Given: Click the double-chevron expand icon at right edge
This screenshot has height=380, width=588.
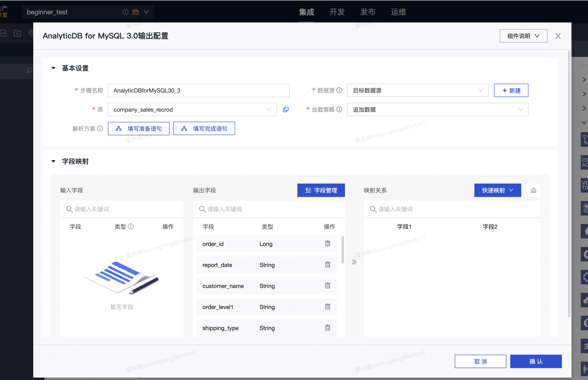Looking at the screenshot, I should 582,65.
